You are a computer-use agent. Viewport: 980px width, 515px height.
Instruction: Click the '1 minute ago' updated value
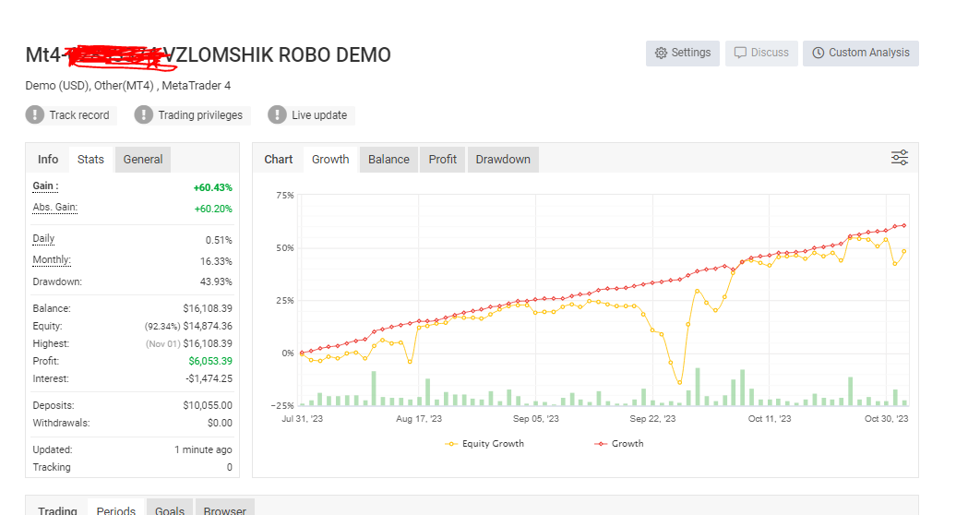click(x=203, y=450)
